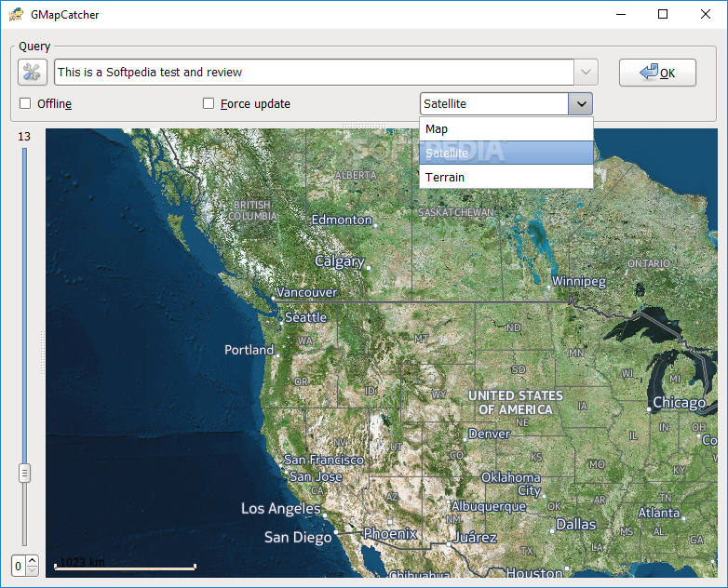This screenshot has width=728, height=588.
Task: Click the SASKATCHEWAN province label
Action: [456, 212]
